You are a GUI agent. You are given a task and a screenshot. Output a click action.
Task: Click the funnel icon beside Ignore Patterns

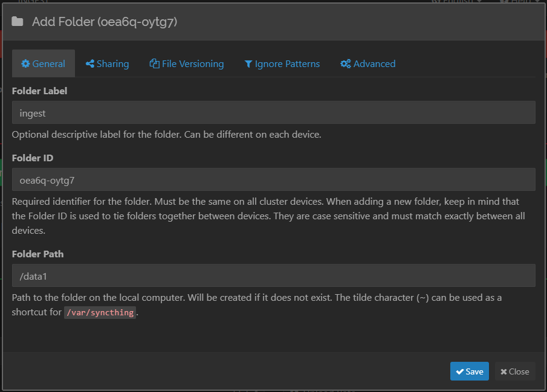coord(248,64)
